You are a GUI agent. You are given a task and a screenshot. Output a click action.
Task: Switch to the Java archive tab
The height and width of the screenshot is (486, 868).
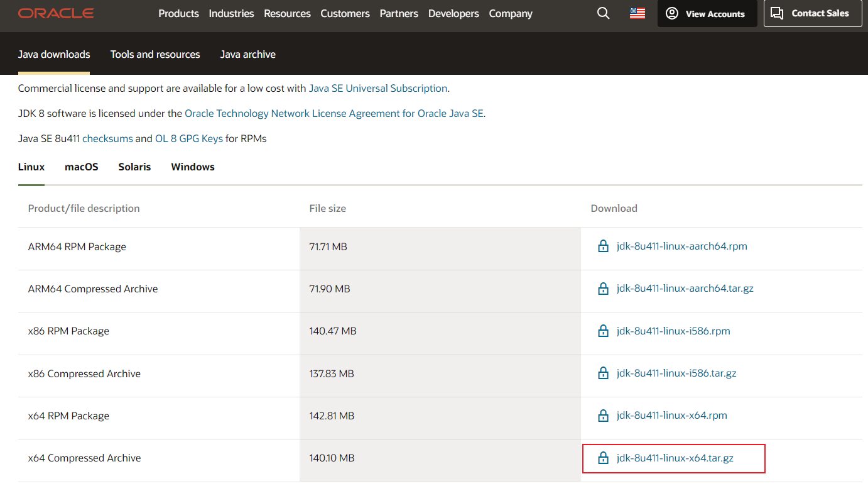click(x=247, y=54)
